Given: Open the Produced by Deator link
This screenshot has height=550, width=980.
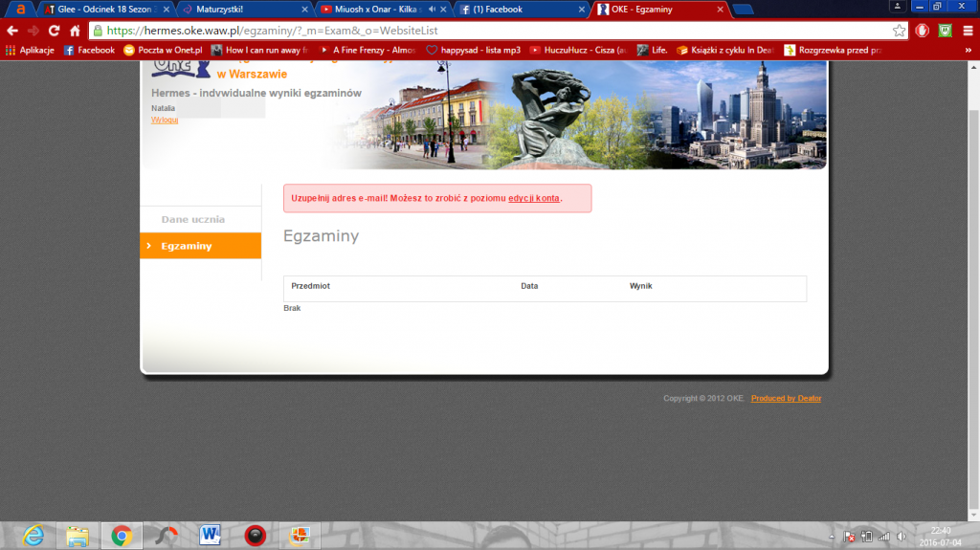Looking at the screenshot, I should (786, 398).
